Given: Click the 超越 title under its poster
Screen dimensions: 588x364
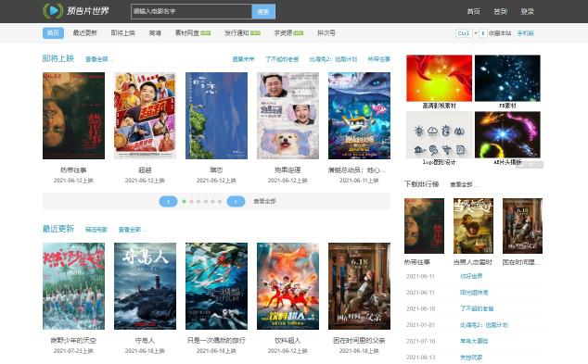Looking at the screenshot, I should point(145,170).
